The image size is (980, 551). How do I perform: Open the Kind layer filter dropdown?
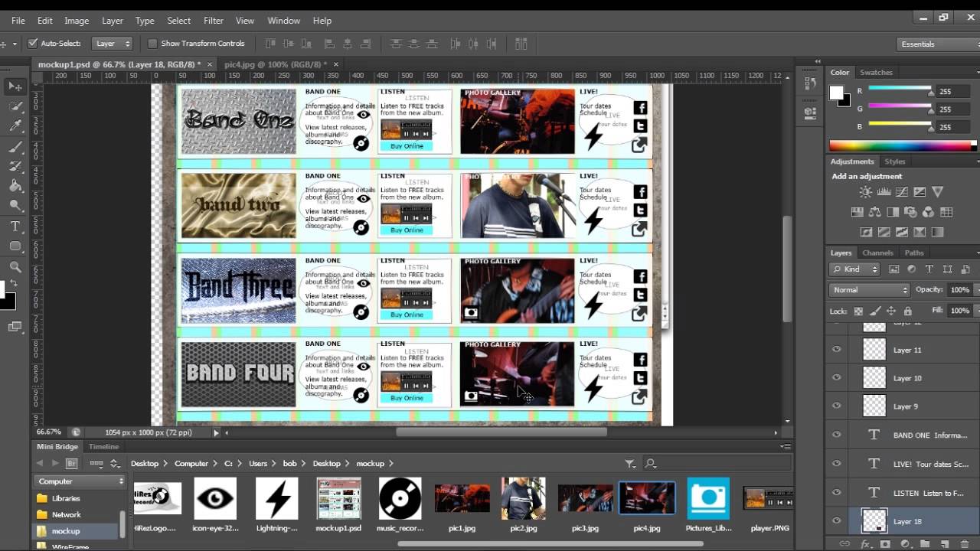(854, 269)
